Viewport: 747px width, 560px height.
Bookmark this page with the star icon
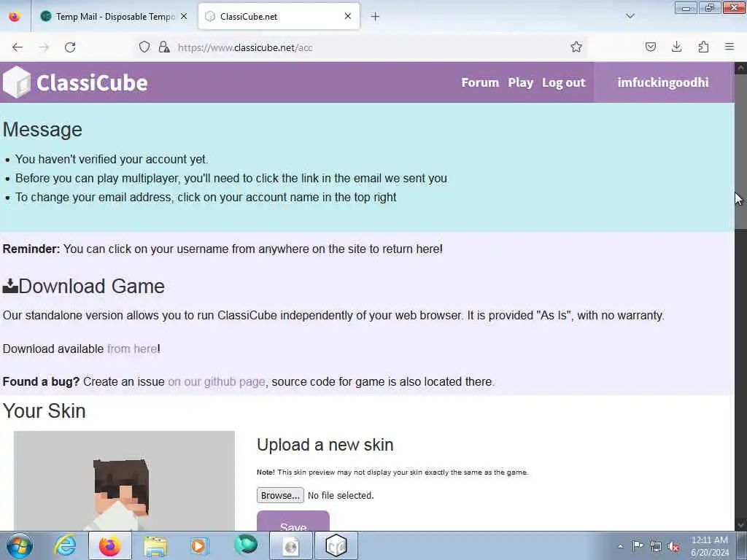tap(576, 47)
